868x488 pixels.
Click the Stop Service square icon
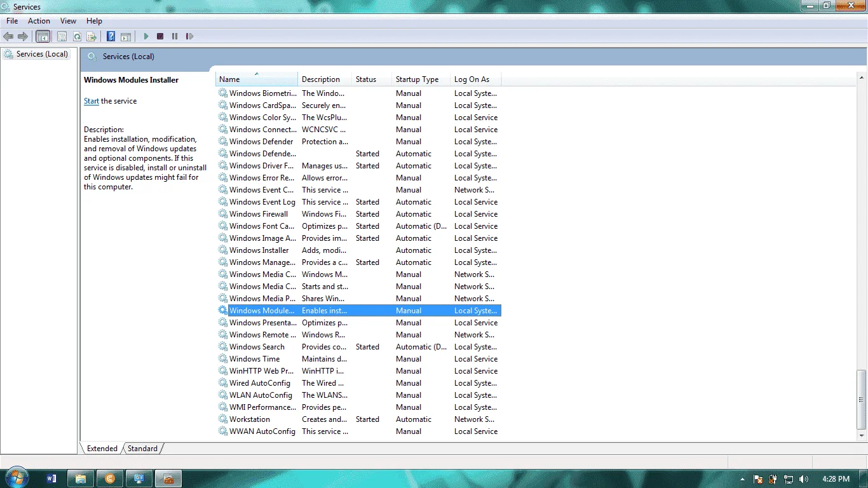[160, 37]
